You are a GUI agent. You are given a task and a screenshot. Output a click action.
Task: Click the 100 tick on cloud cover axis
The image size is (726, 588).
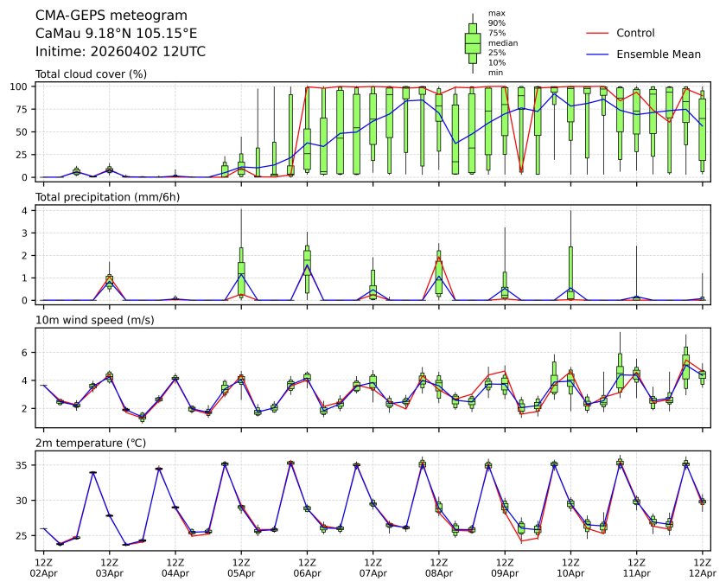(20, 86)
